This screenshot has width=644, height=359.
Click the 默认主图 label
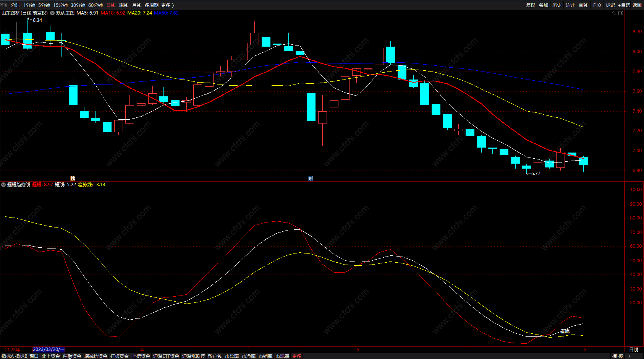tap(65, 13)
